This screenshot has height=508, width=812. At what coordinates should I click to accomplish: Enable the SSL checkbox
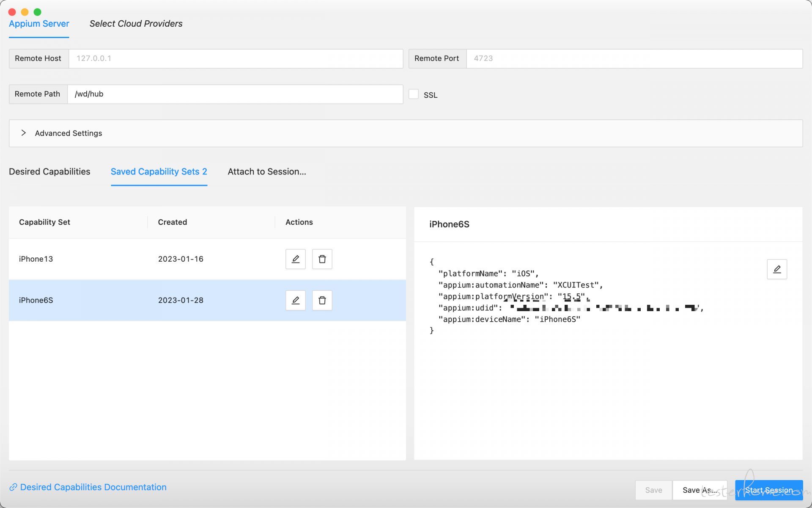(414, 94)
